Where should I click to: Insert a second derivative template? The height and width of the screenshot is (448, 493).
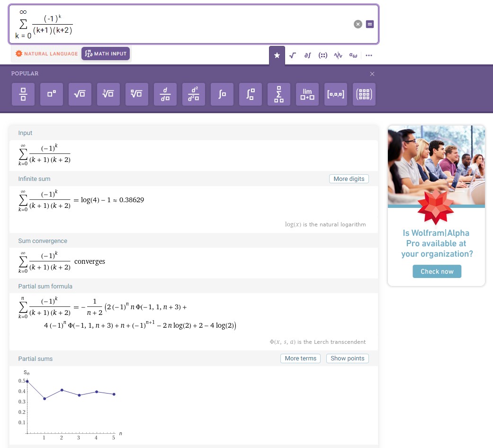click(x=194, y=94)
